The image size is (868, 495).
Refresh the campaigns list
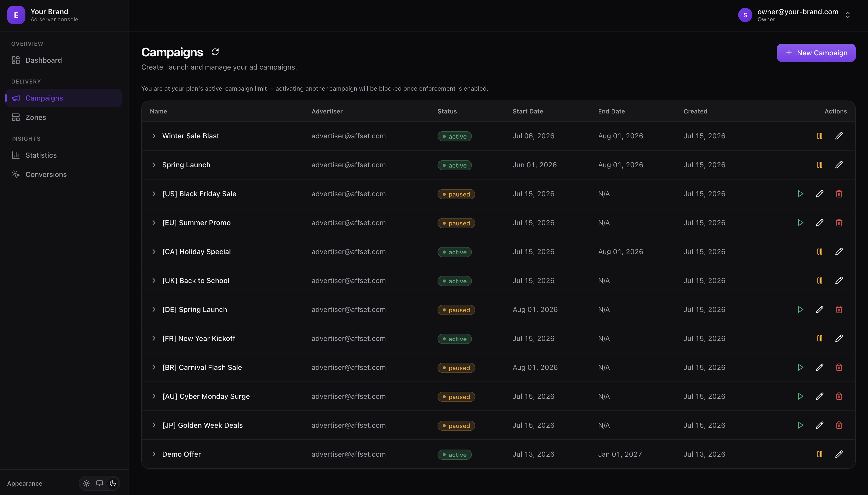215,52
